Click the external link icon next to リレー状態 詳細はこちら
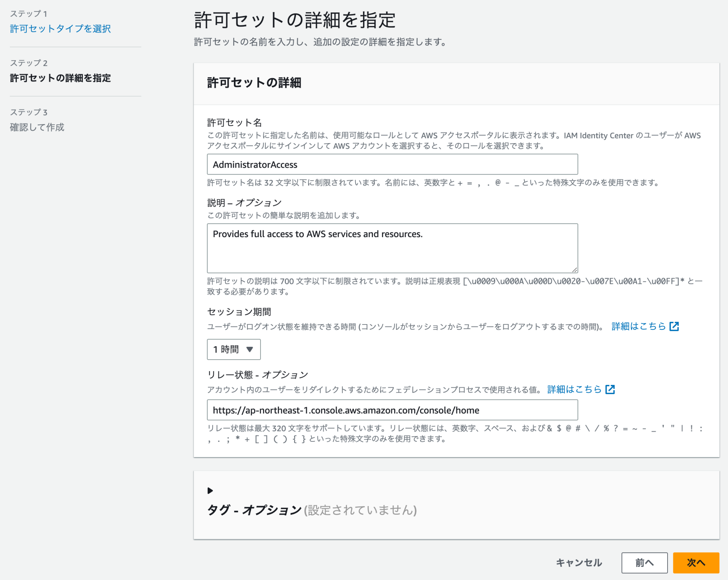 point(611,389)
